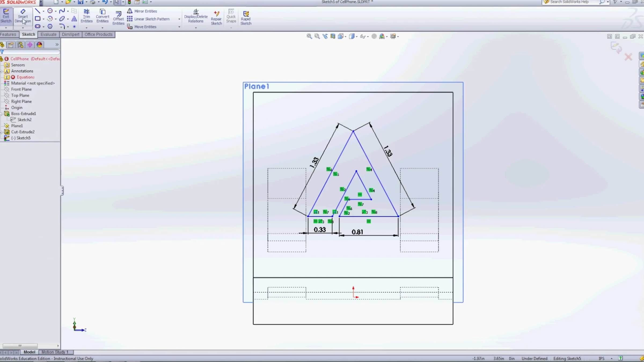Toggle the Rapid Sketch tool
Viewport: 644px width, 362px height.
click(246, 18)
